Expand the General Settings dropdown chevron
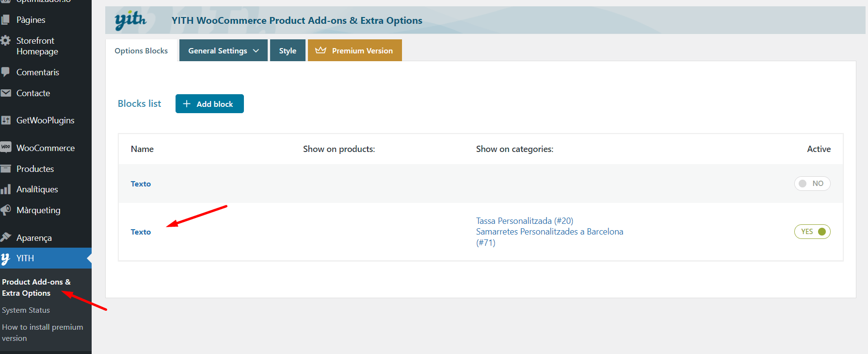The image size is (868, 354). [x=256, y=51]
